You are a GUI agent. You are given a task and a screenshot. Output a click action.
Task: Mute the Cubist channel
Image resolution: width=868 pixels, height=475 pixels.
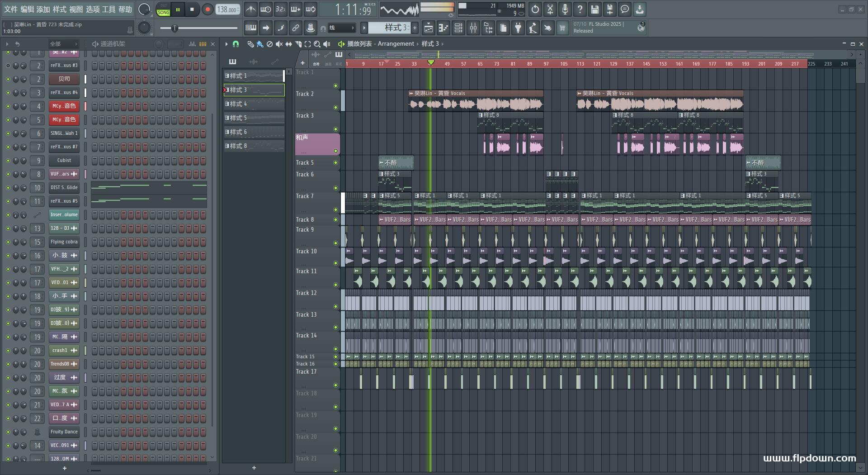(8, 161)
